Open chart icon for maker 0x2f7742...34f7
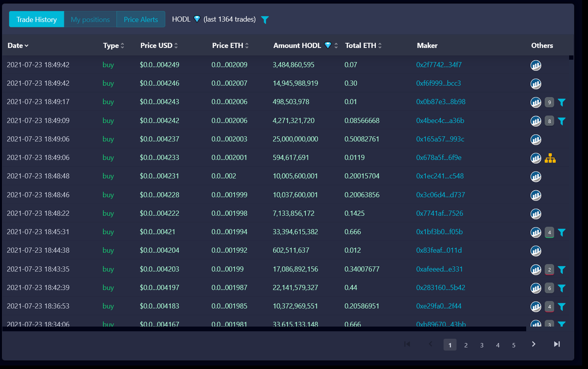This screenshot has height=369, width=588. [x=536, y=65]
